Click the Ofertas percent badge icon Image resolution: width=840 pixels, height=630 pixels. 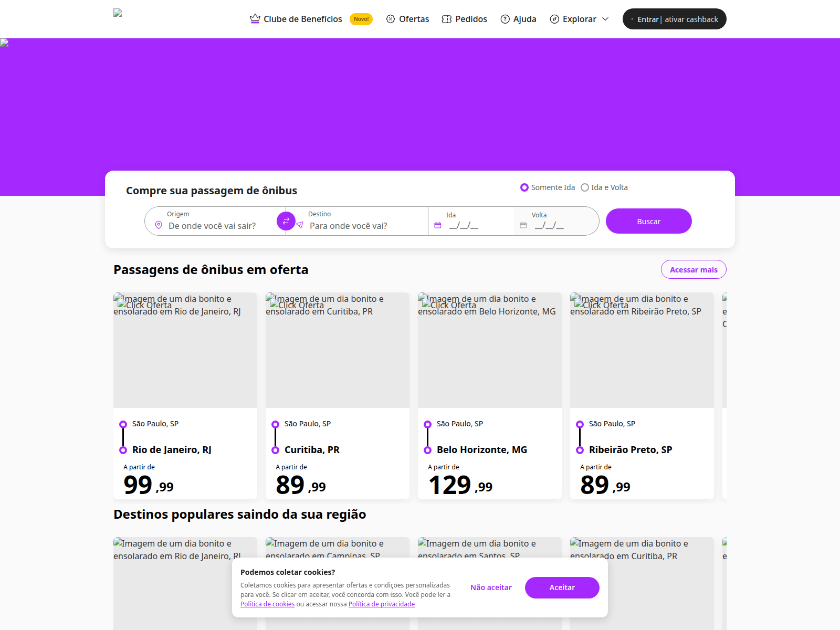[x=391, y=19]
